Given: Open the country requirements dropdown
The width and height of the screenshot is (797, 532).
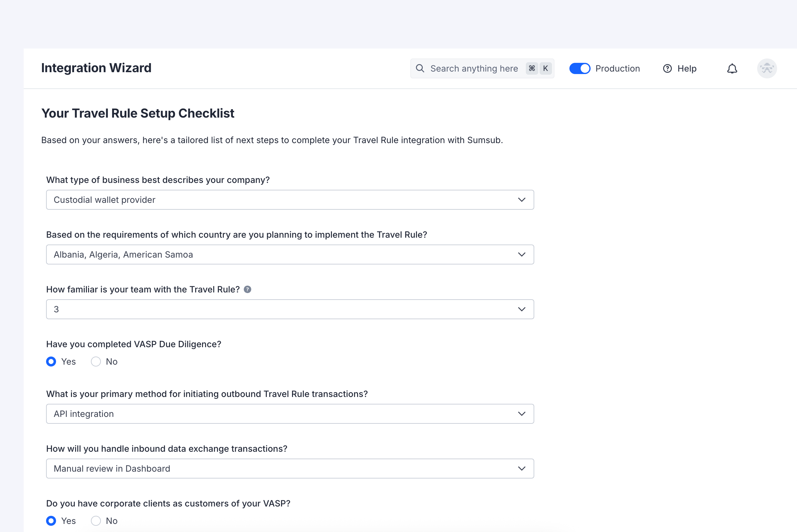Looking at the screenshot, I should (290, 254).
